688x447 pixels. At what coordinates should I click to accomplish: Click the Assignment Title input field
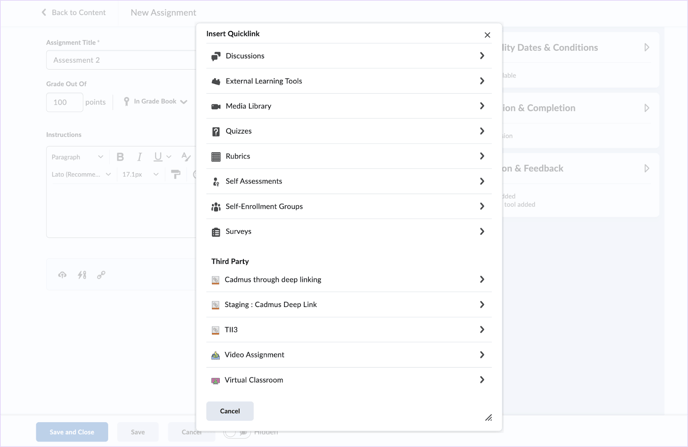click(120, 60)
